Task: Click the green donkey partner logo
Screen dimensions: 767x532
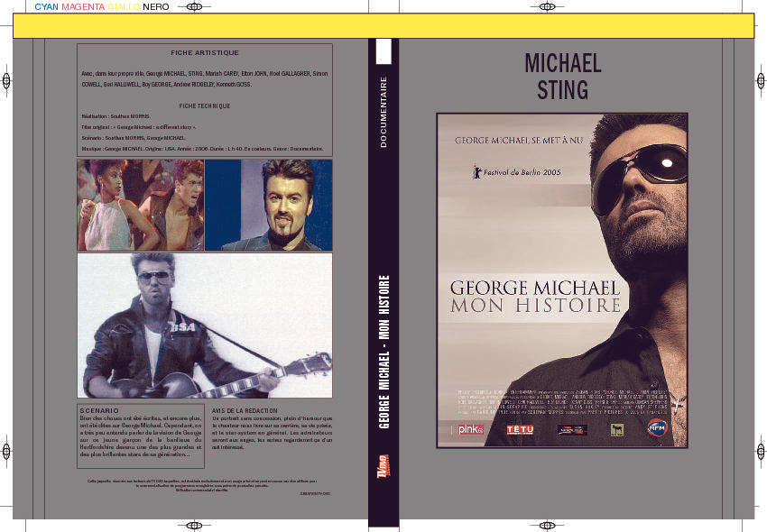Action: (x=617, y=431)
